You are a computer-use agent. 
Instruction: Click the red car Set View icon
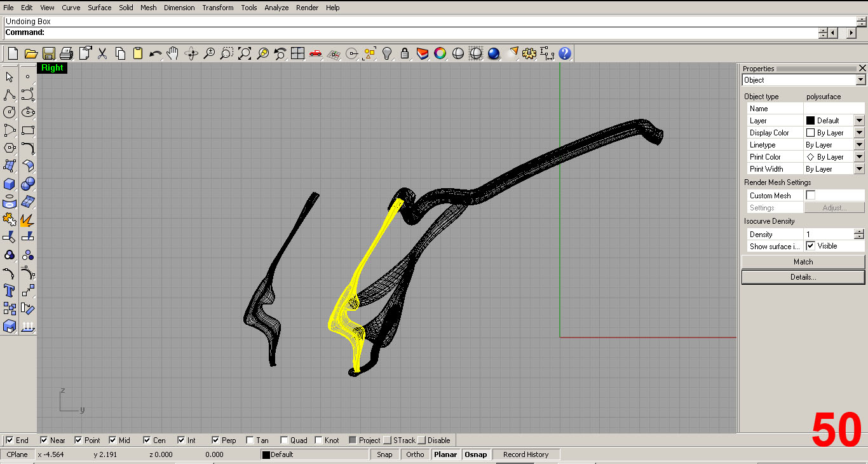(316, 53)
